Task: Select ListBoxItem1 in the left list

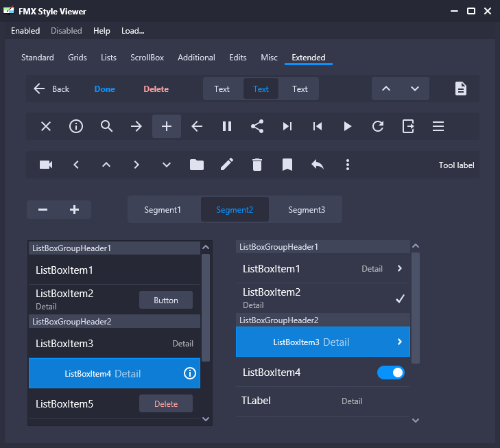Action: pyautogui.click(x=114, y=270)
